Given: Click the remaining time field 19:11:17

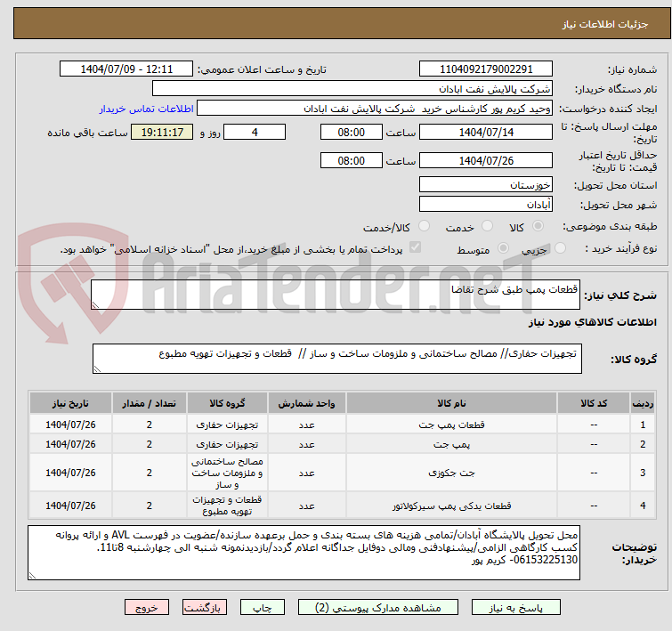Looking at the screenshot, I should pyautogui.click(x=162, y=132).
